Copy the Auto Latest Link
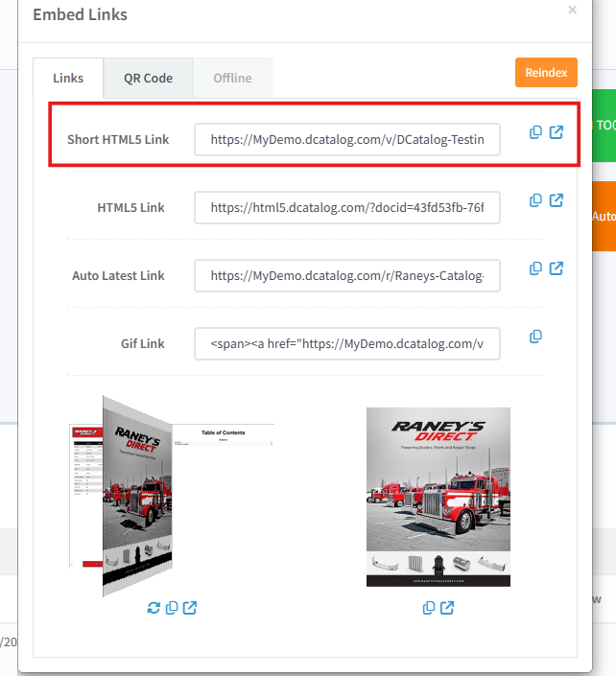The height and width of the screenshot is (676, 616). [536, 268]
